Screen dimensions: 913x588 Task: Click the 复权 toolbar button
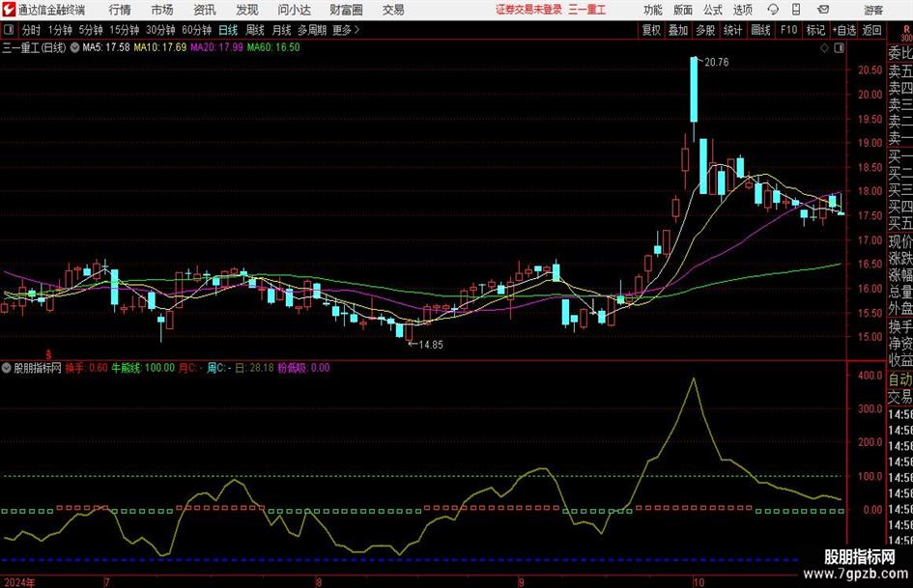tap(651, 30)
